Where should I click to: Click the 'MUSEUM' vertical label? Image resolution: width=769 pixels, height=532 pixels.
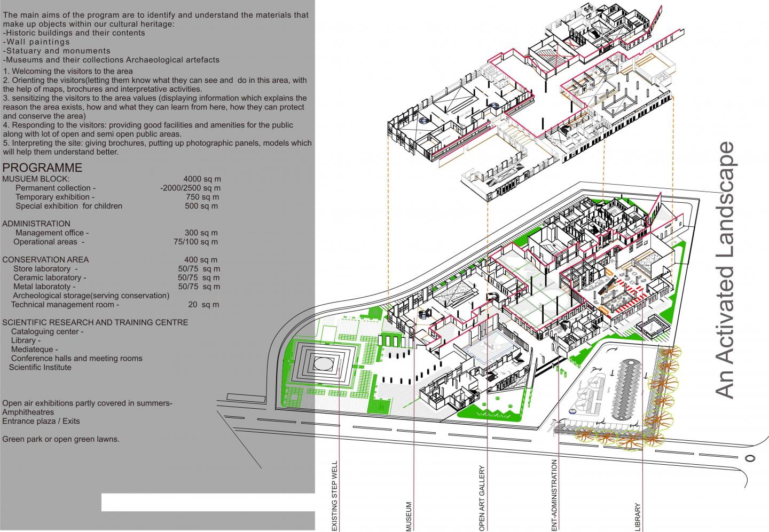point(409,515)
